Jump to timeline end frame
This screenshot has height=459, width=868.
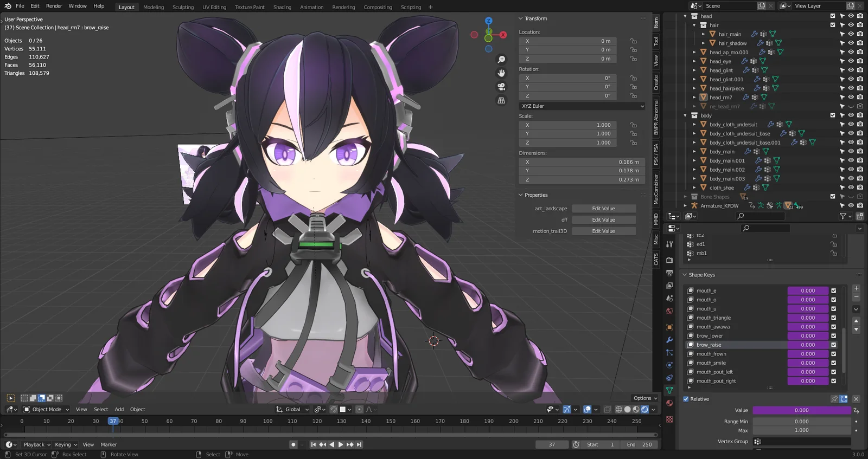pyautogui.click(x=359, y=444)
